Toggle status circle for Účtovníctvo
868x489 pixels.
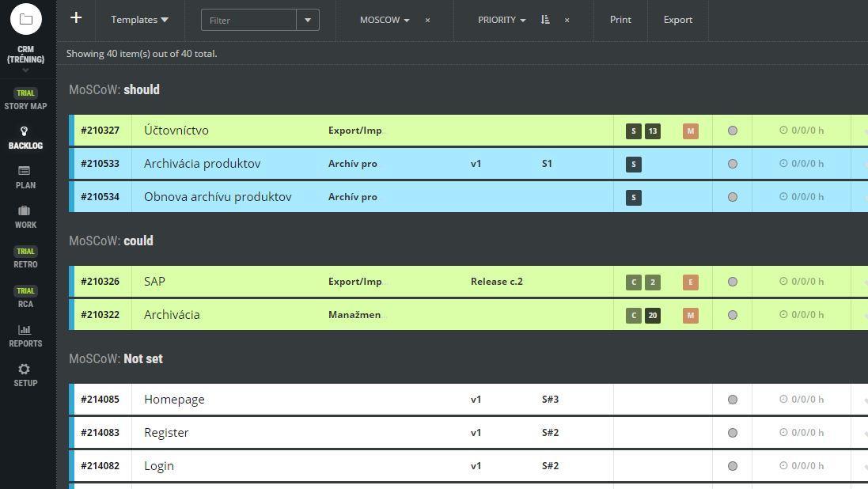pyautogui.click(x=732, y=131)
